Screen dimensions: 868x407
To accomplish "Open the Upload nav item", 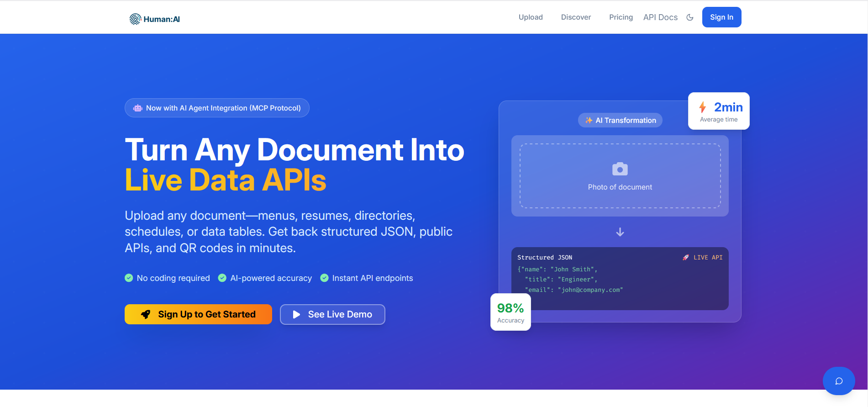I will point(531,17).
